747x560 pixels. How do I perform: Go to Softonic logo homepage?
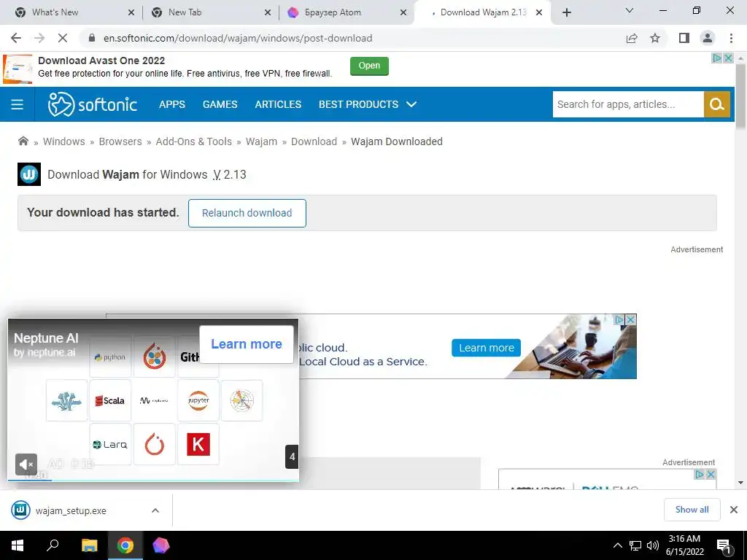[x=93, y=104]
